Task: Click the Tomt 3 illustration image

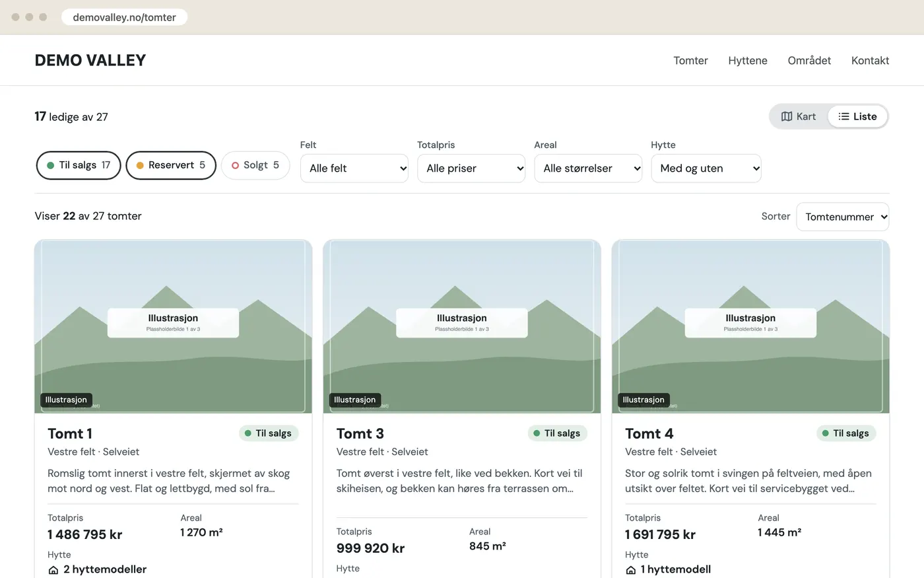Action: pyautogui.click(x=462, y=326)
